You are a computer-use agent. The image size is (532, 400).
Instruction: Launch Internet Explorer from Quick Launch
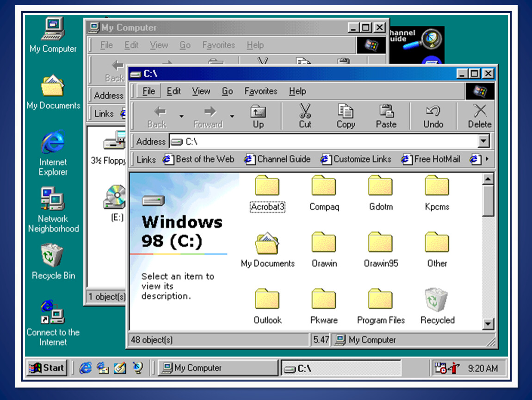click(86, 368)
